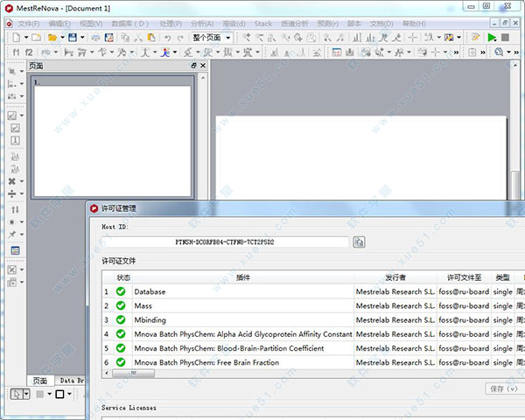Click the gray Stop square button

[x=505, y=38]
